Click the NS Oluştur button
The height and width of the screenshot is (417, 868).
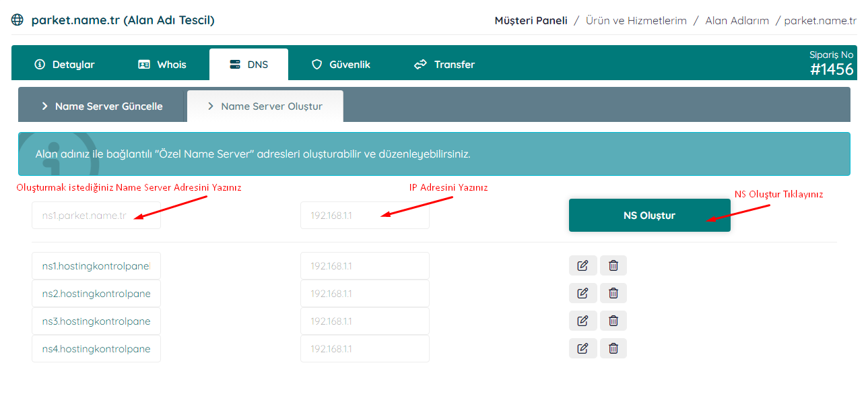tap(650, 216)
